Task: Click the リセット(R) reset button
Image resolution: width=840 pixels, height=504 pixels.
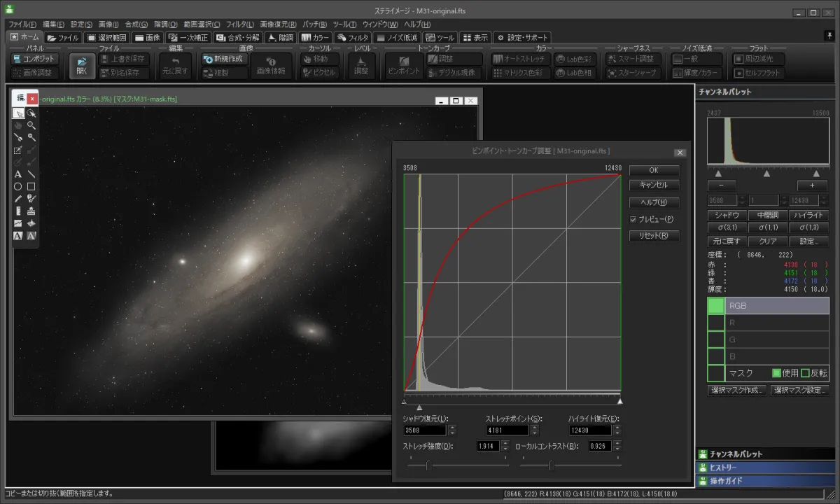Action: 654,236
